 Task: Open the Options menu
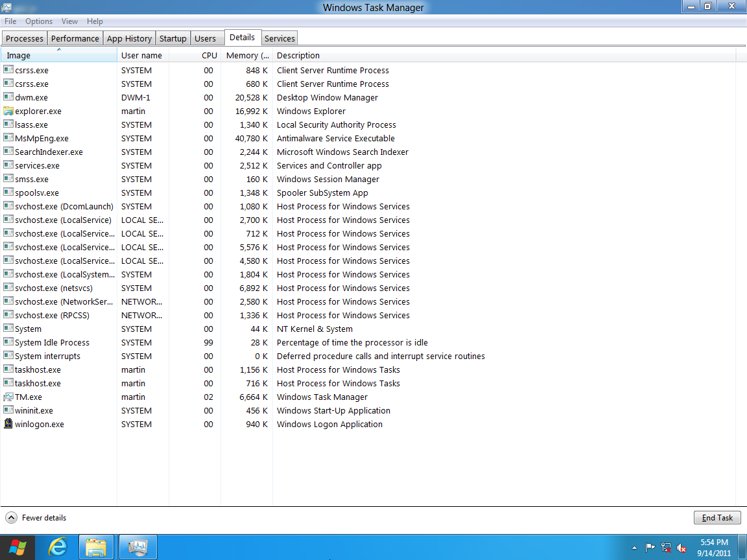(x=39, y=21)
